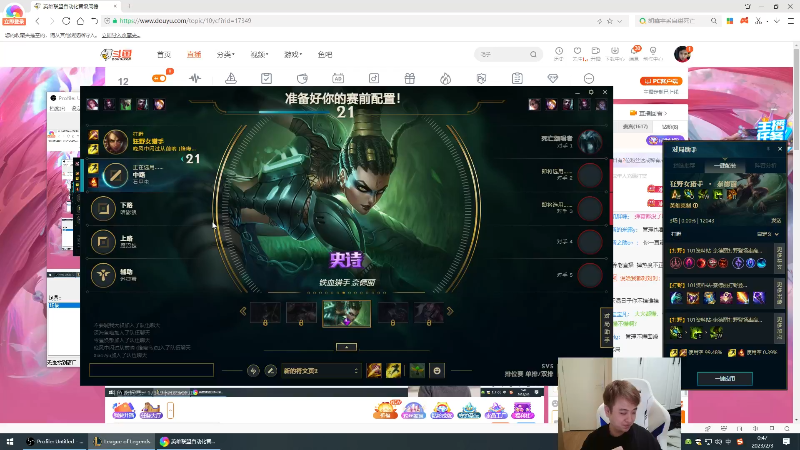Apply the first recommended rune build
The height and width of the screenshot is (450, 800).
(779, 258)
